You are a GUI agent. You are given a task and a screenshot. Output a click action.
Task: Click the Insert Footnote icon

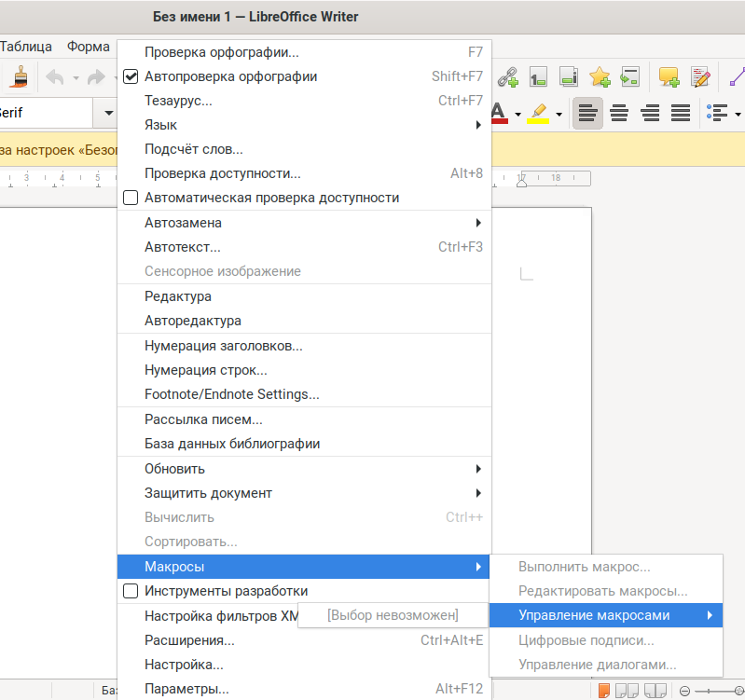[538, 77]
